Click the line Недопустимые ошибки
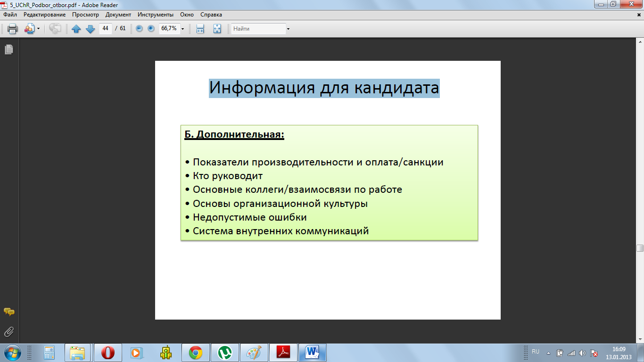Image resolution: width=644 pixels, height=362 pixels. point(250,217)
